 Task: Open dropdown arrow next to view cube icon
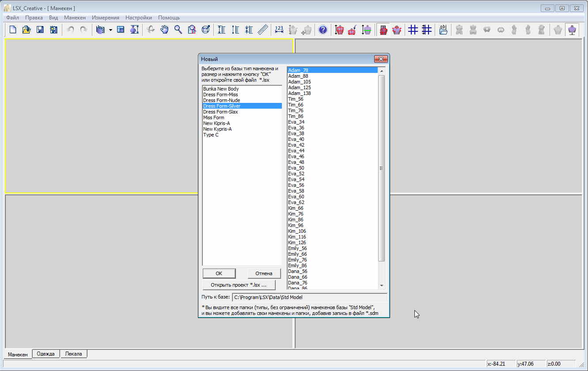pos(110,30)
